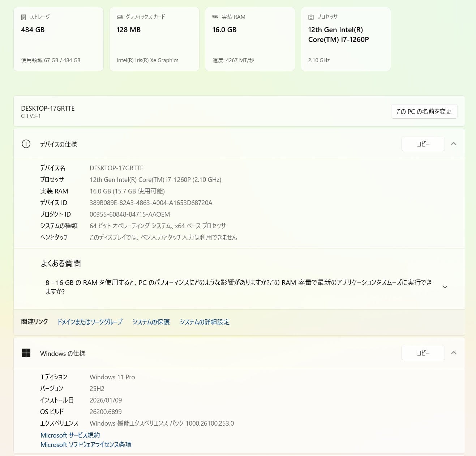Click the よくある質問 heading
Viewport: 476px width, 456px height.
coord(61,264)
